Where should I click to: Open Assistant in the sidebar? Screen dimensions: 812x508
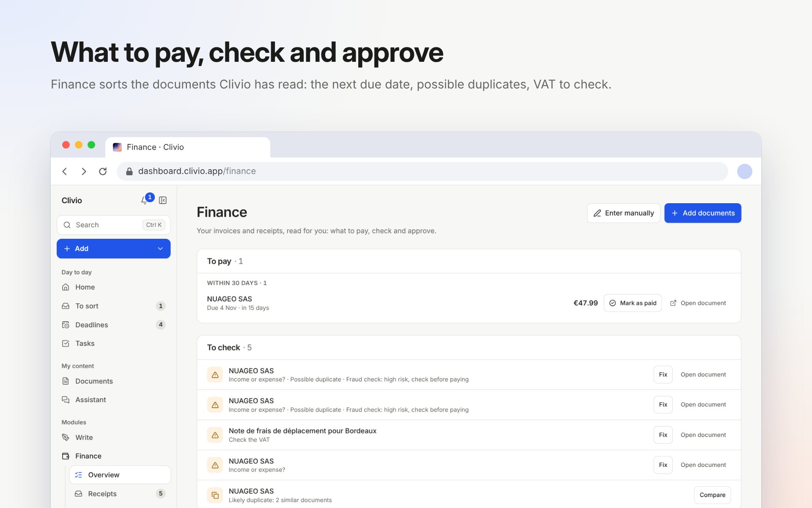click(x=114, y=400)
